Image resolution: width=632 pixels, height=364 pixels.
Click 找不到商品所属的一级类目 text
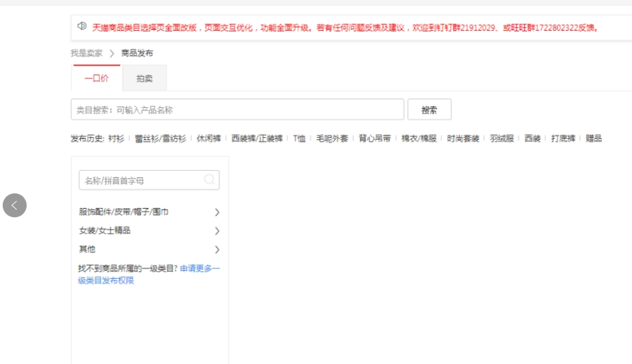click(127, 269)
